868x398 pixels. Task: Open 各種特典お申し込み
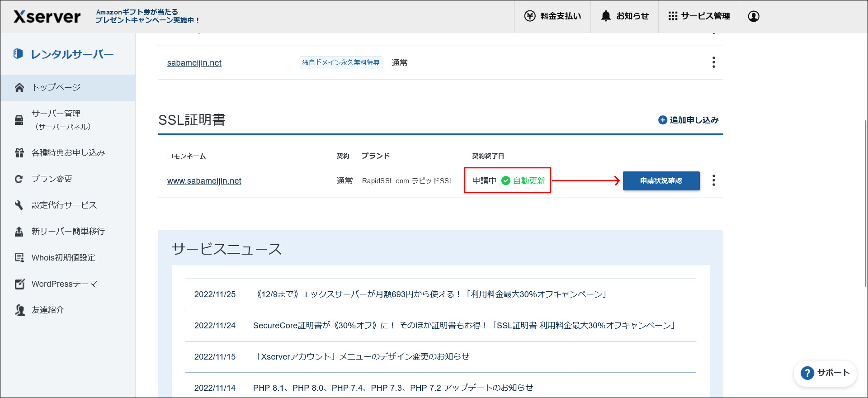68,153
